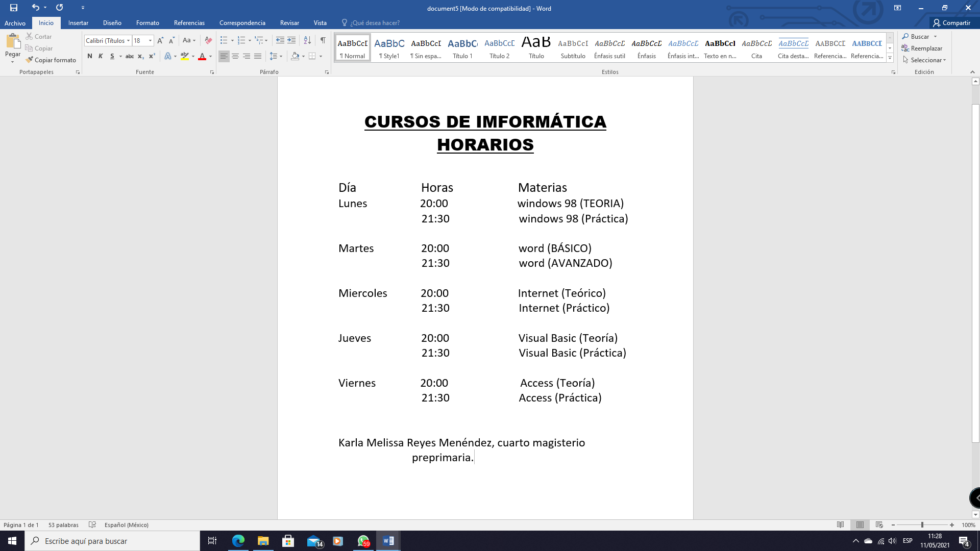The image size is (980, 551).
Task: Click the bullets list icon
Action: (x=224, y=40)
